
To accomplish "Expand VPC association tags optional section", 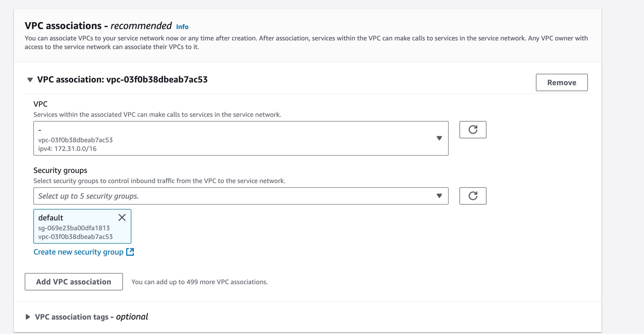I will tap(28, 317).
